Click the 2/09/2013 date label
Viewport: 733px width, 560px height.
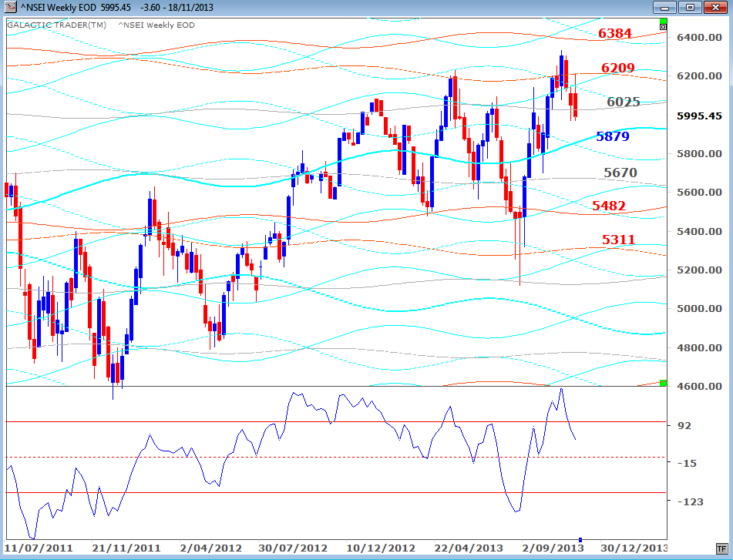[553, 548]
